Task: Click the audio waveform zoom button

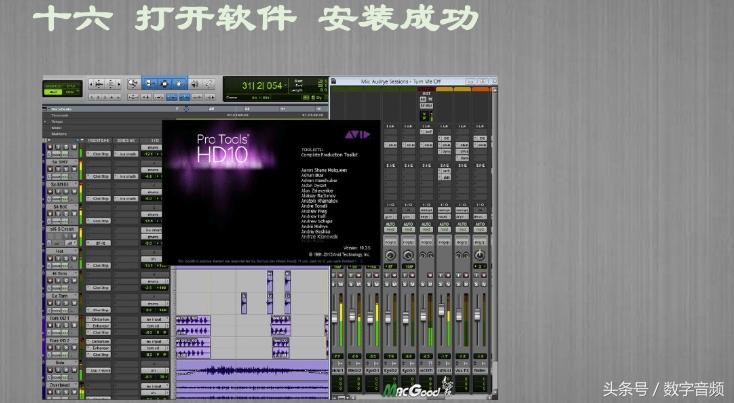Action: (x=99, y=83)
